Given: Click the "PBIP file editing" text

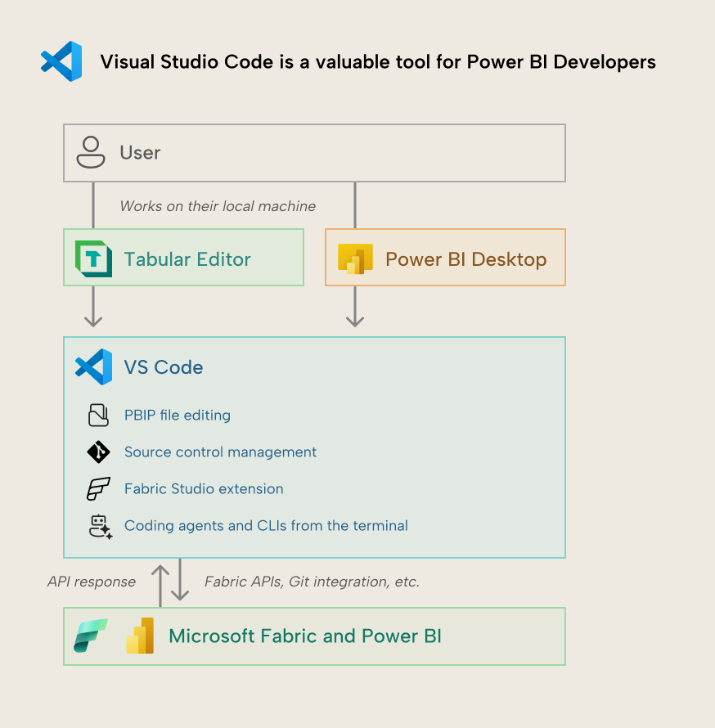Looking at the screenshot, I should click(178, 415).
